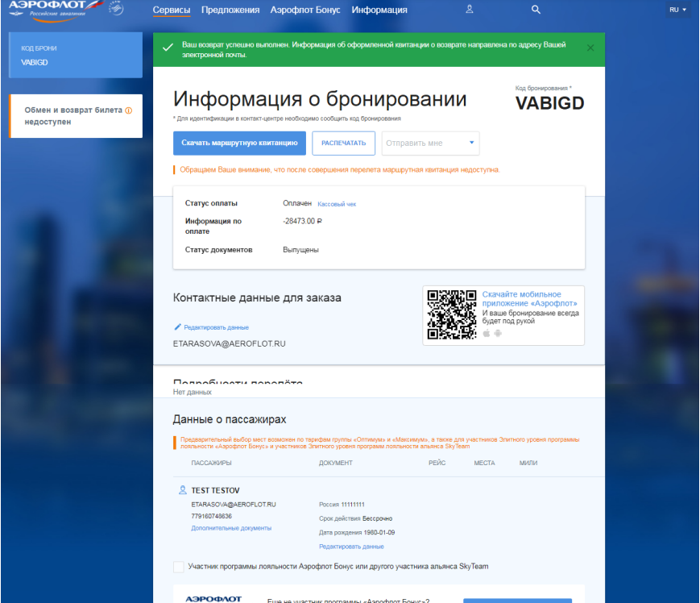This screenshot has height=603, width=700.
Task: Click the QR code image
Action: pyautogui.click(x=450, y=314)
